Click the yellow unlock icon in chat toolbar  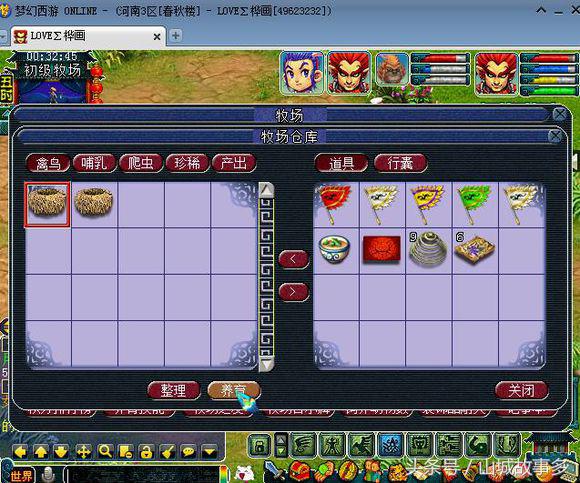pyautogui.click(x=146, y=451)
